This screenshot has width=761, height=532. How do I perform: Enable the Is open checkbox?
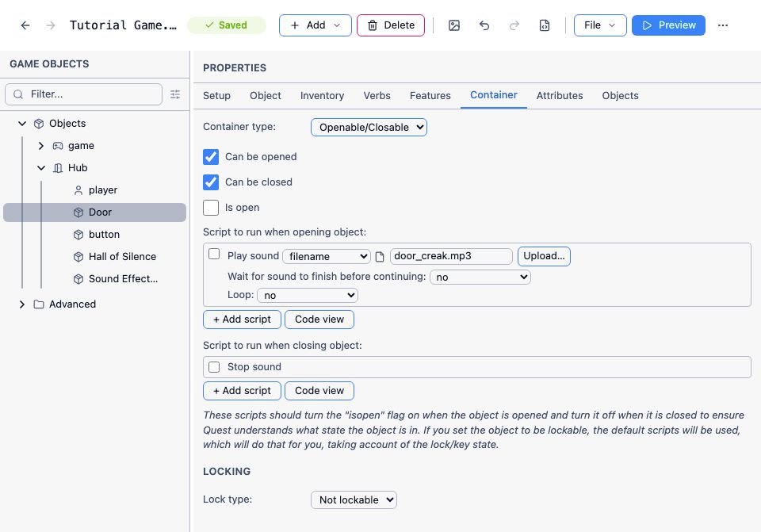click(211, 207)
